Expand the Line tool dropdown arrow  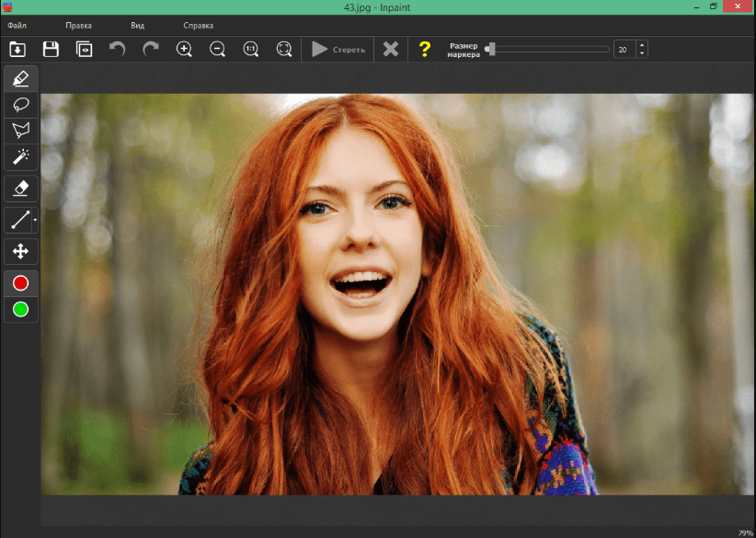[x=35, y=221]
